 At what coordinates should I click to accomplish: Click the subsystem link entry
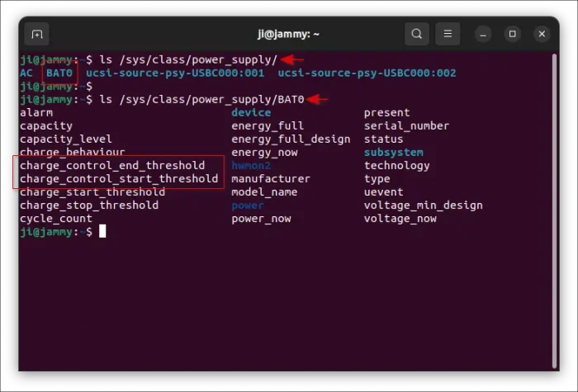click(393, 152)
